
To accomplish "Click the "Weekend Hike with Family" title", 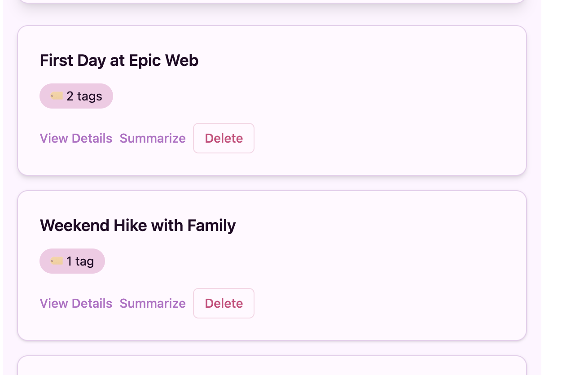I will tap(138, 226).
